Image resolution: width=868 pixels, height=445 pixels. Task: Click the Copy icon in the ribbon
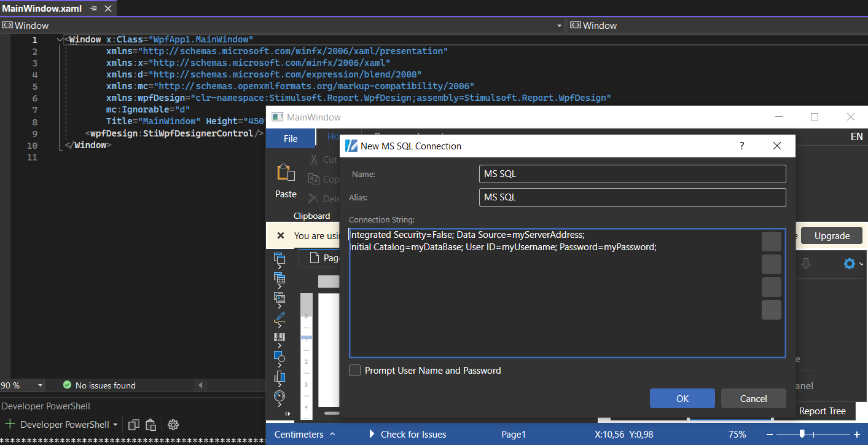tap(313, 179)
